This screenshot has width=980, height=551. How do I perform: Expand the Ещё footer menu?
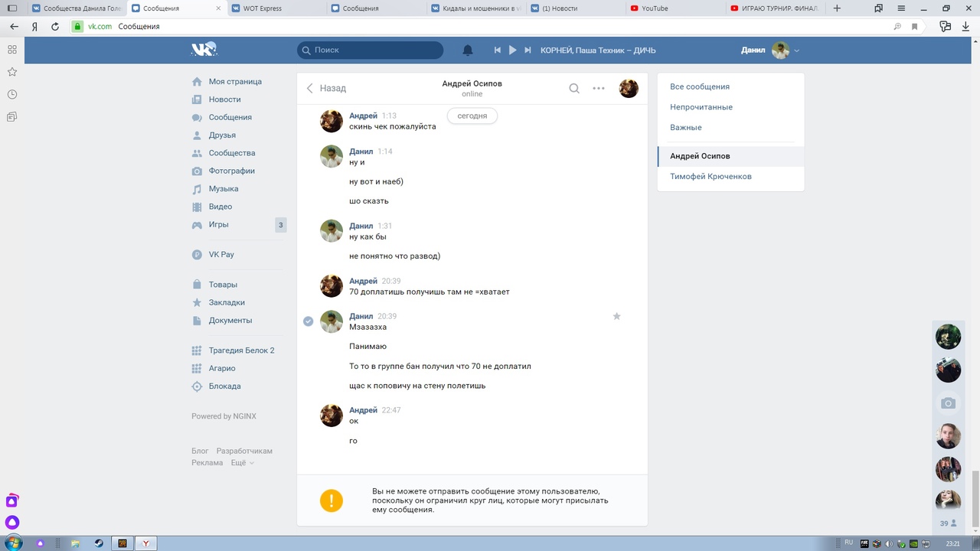[x=242, y=463]
